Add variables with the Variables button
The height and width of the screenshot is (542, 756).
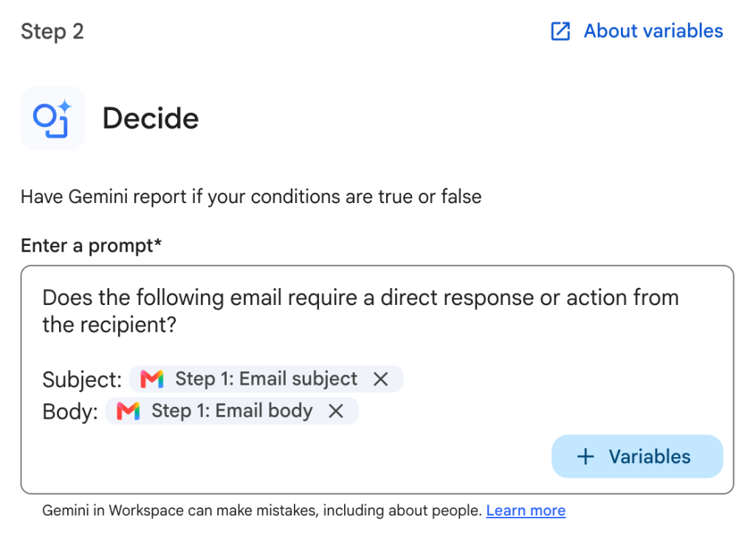coord(637,456)
